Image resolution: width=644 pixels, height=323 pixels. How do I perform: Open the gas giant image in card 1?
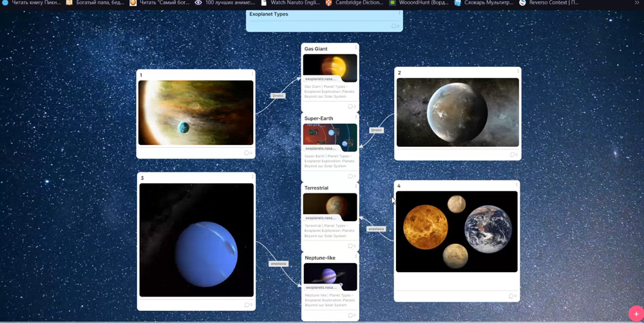point(196,113)
